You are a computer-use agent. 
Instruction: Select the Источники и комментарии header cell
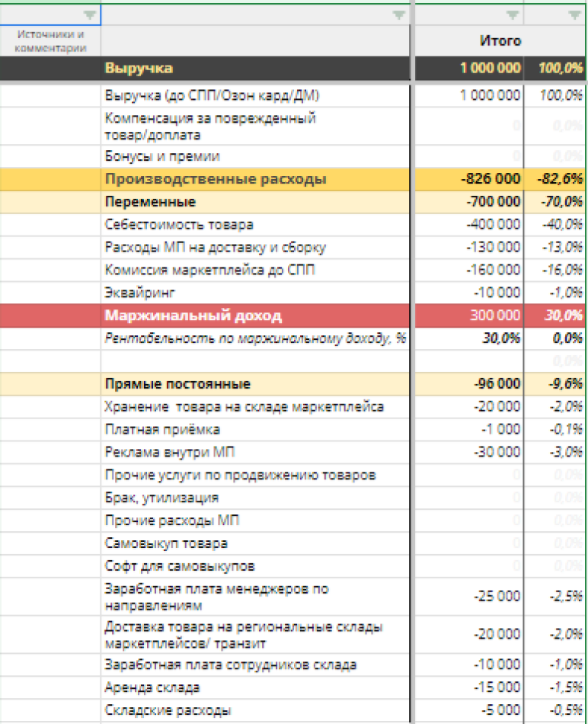pyautogui.click(x=50, y=40)
